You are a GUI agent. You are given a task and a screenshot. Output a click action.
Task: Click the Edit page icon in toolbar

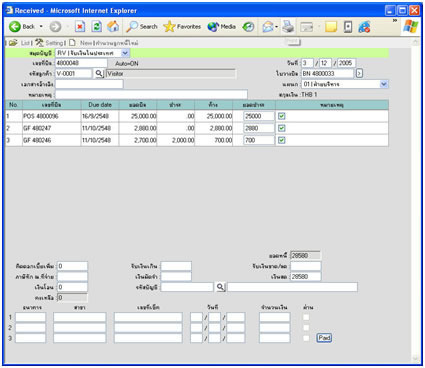(307, 27)
